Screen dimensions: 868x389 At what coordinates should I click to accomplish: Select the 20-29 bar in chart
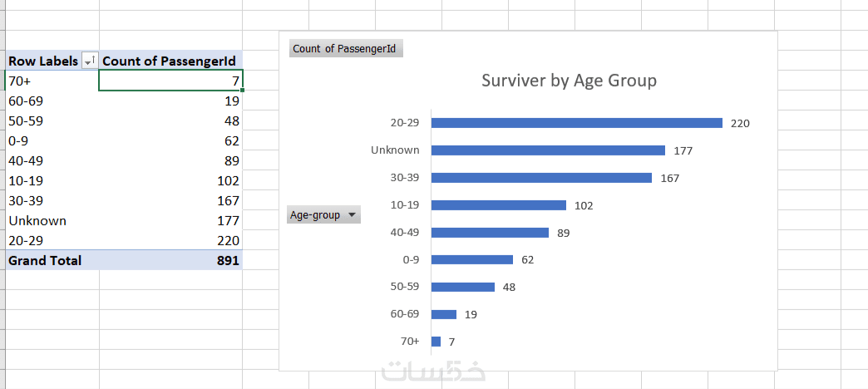576,123
